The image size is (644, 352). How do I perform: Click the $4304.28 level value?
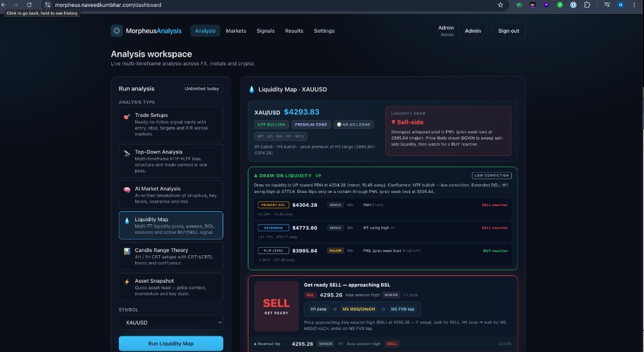(x=305, y=205)
